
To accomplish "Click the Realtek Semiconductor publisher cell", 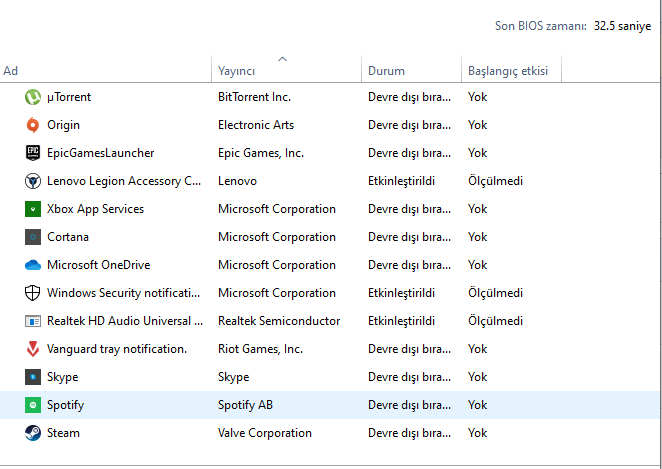I will pyautogui.click(x=279, y=321).
